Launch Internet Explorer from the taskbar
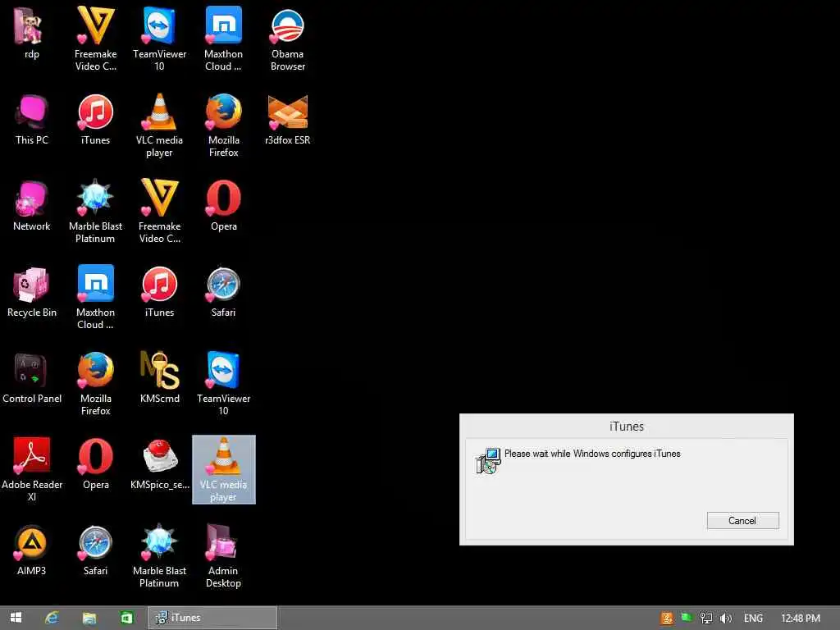840x630 pixels. tap(52, 618)
